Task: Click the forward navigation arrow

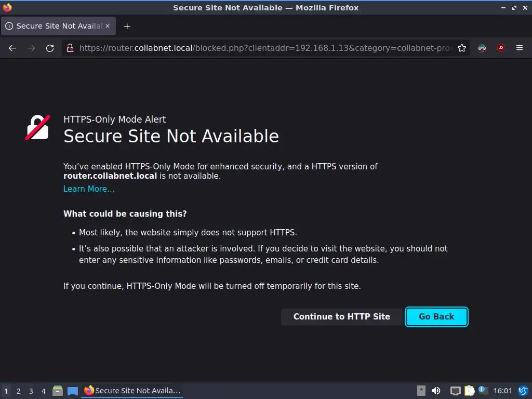Action: click(x=31, y=48)
